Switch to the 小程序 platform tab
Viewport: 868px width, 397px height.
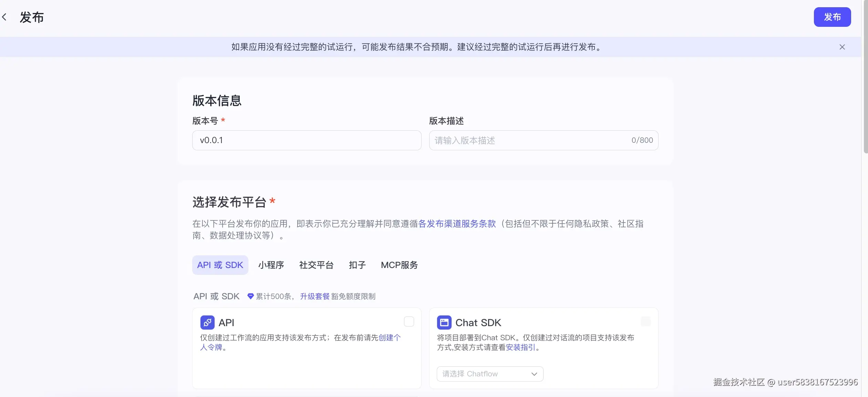(271, 265)
